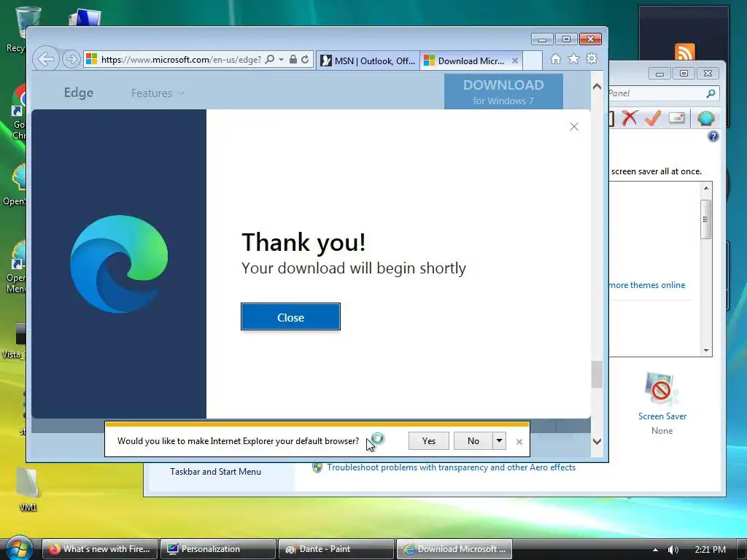Click the IE vertical scrollbar thumb
The width and height of the screenshot is (747, 560).
(597, 374)
